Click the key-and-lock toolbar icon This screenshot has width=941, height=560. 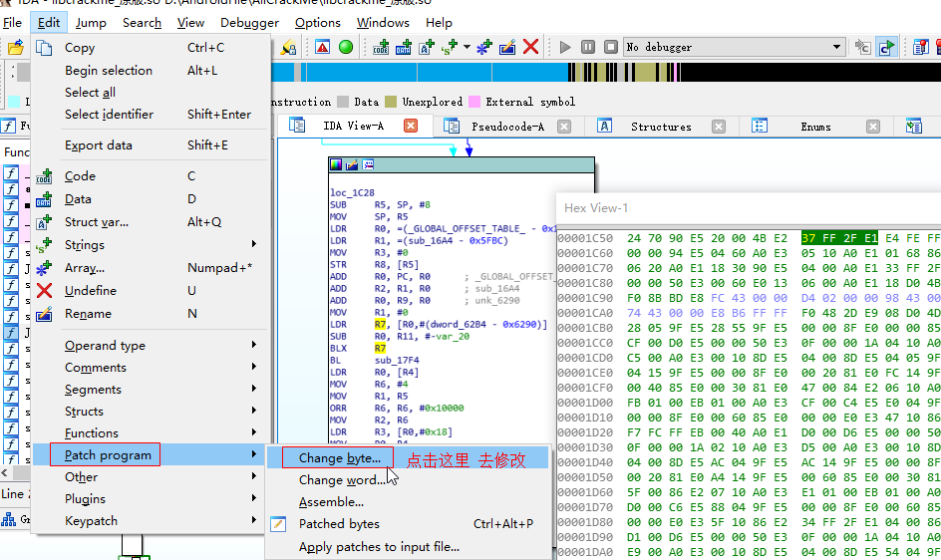coord(289,47)
